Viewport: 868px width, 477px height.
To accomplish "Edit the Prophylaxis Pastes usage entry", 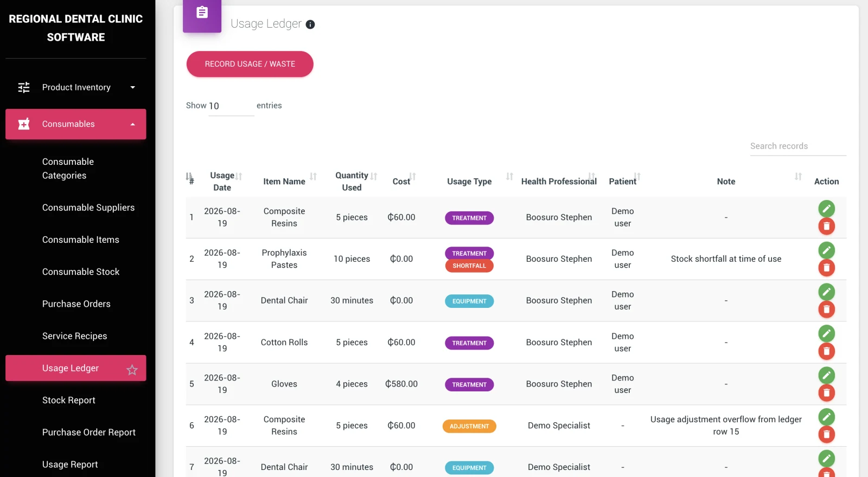I will (x=826, y=250).
